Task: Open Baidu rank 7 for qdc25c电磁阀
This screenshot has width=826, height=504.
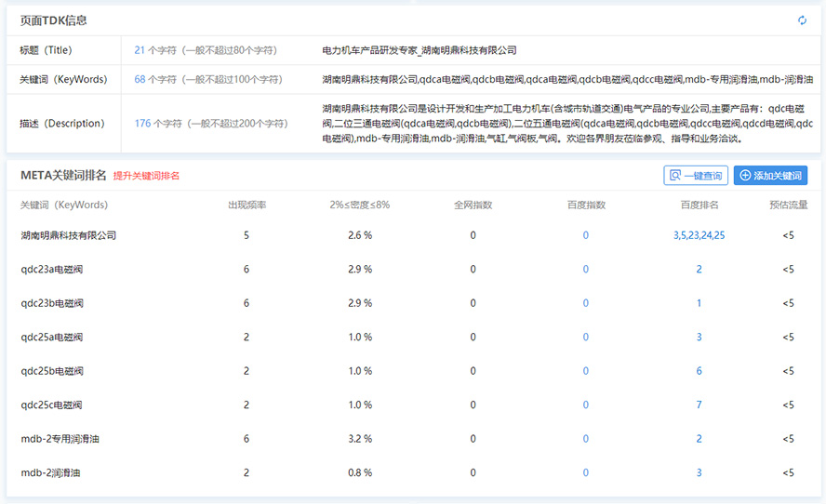Action: (699, 405)
